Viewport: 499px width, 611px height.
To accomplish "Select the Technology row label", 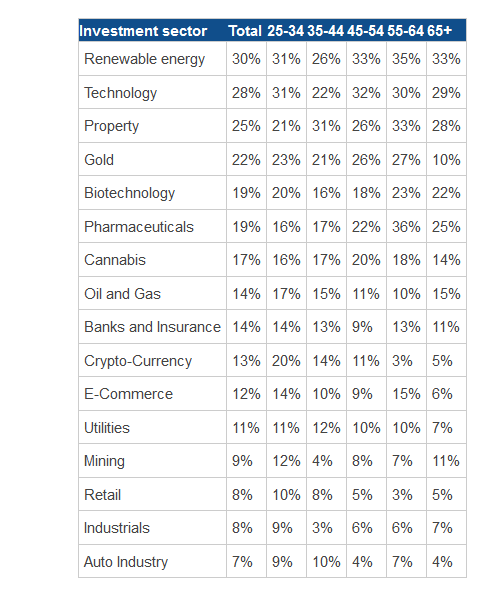I will tap(120, 93).
